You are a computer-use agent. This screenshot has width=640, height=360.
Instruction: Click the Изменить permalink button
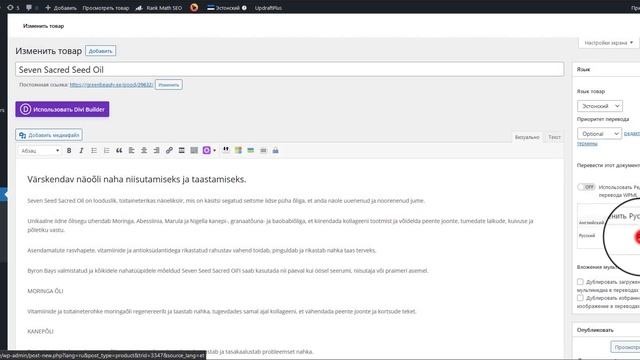169,84
